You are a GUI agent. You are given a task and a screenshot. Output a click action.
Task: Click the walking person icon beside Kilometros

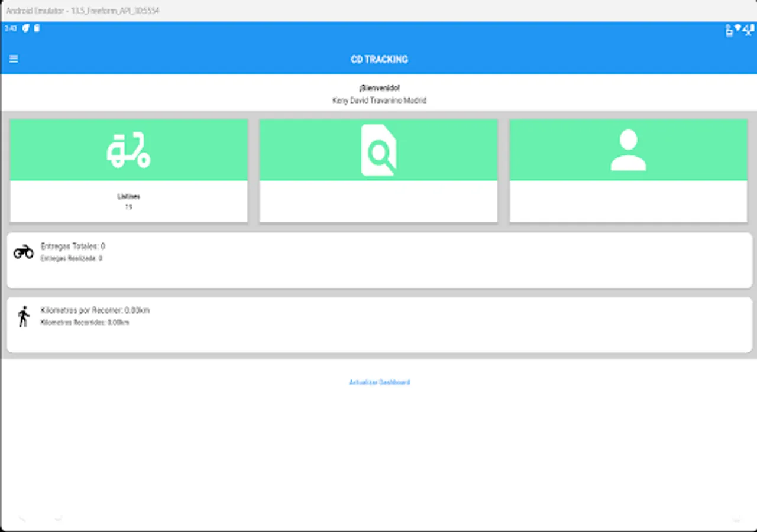click(23, 317)
